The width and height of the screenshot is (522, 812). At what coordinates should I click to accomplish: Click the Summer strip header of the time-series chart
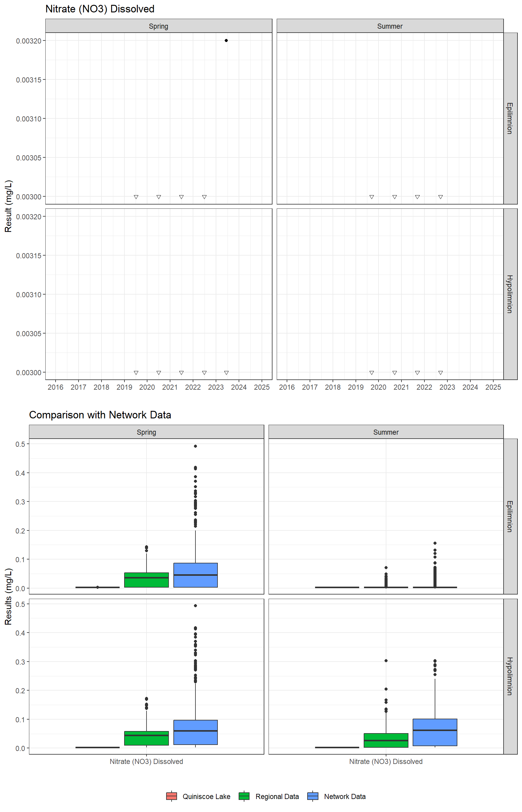390,26
